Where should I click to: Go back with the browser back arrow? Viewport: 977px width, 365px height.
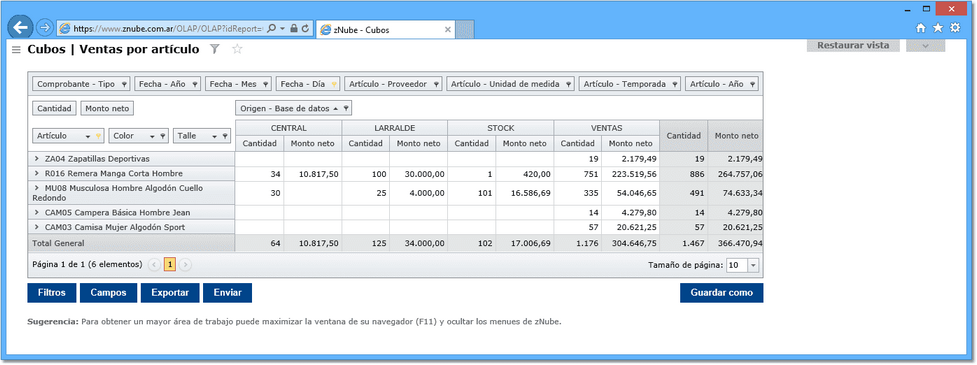coord(20,27)
